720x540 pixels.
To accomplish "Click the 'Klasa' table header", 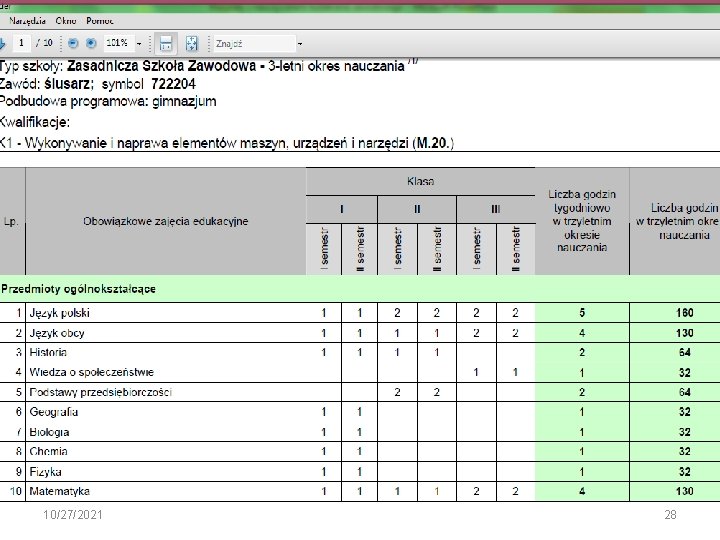I will (x=420, y=181).
